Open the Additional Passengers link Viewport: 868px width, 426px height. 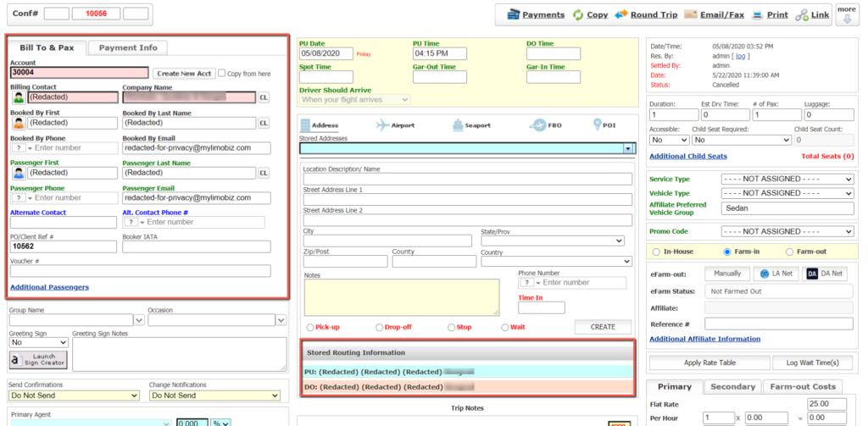49,287
